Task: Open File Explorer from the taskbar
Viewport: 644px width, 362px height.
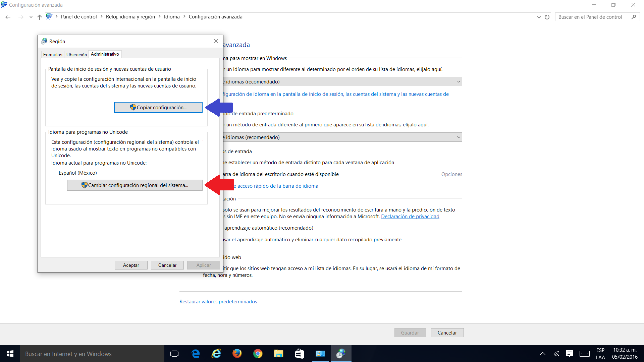Action: tap(278, 354)
